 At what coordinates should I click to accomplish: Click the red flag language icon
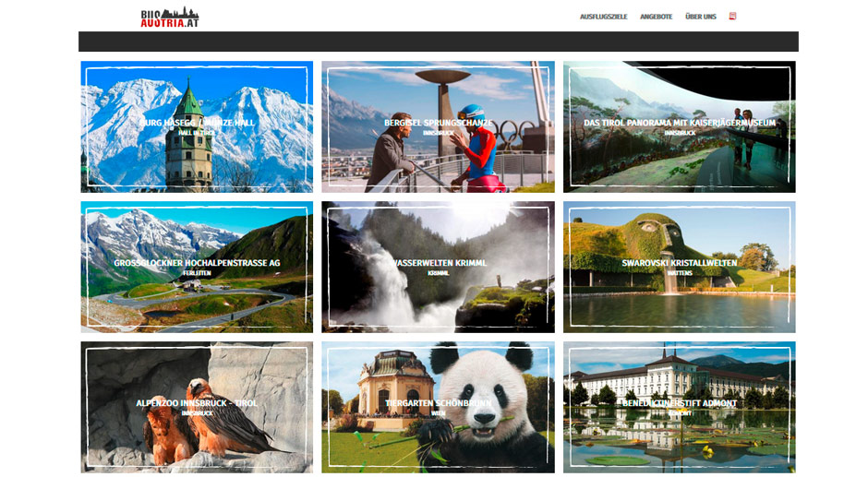click(x=732, y=16)
